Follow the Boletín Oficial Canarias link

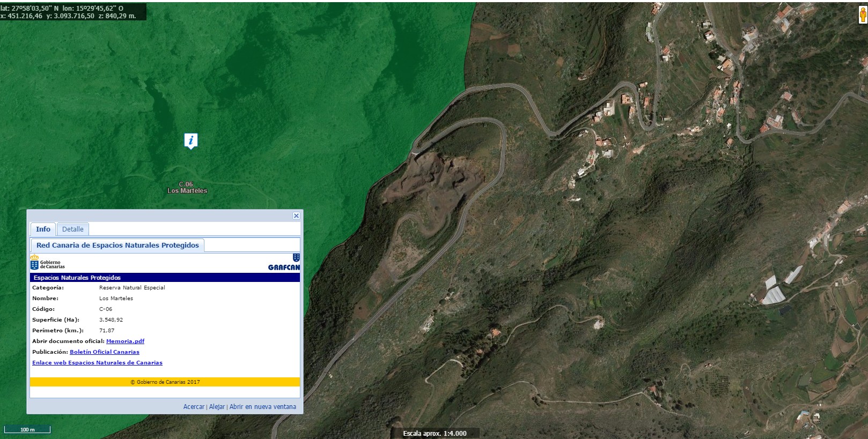[105, 352]
